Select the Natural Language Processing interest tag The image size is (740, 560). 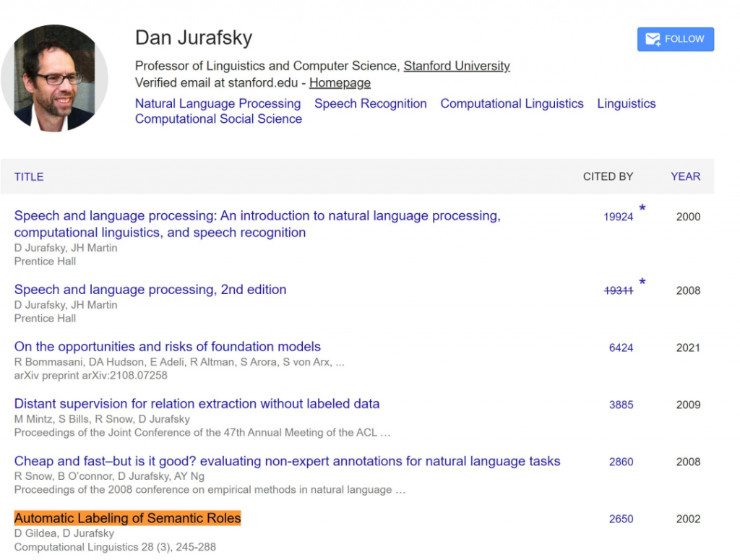point(218,103)
